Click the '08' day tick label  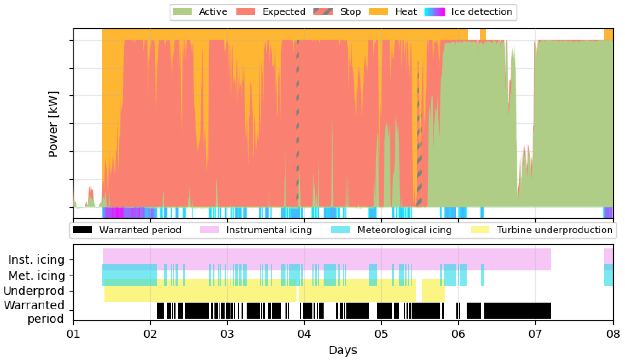coord(613,334)
